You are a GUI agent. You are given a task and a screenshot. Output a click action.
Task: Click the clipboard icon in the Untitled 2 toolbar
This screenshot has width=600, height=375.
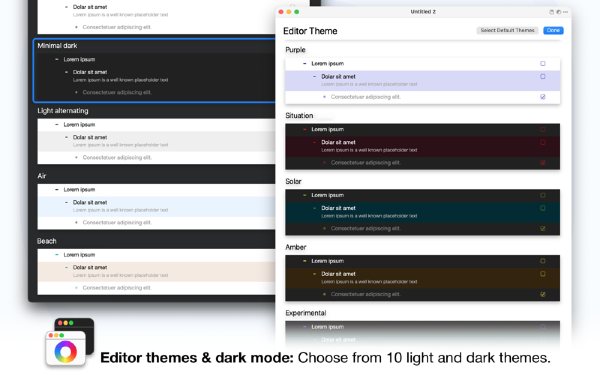point(551,12)
